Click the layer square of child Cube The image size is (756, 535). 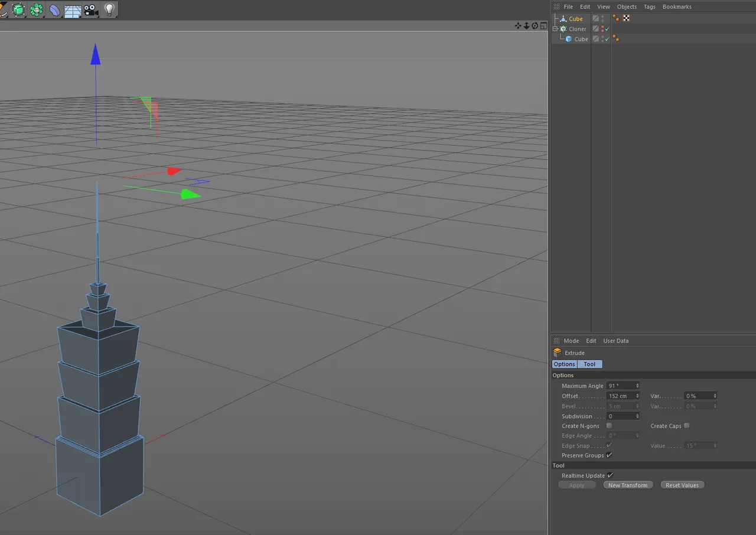point(595,38)
